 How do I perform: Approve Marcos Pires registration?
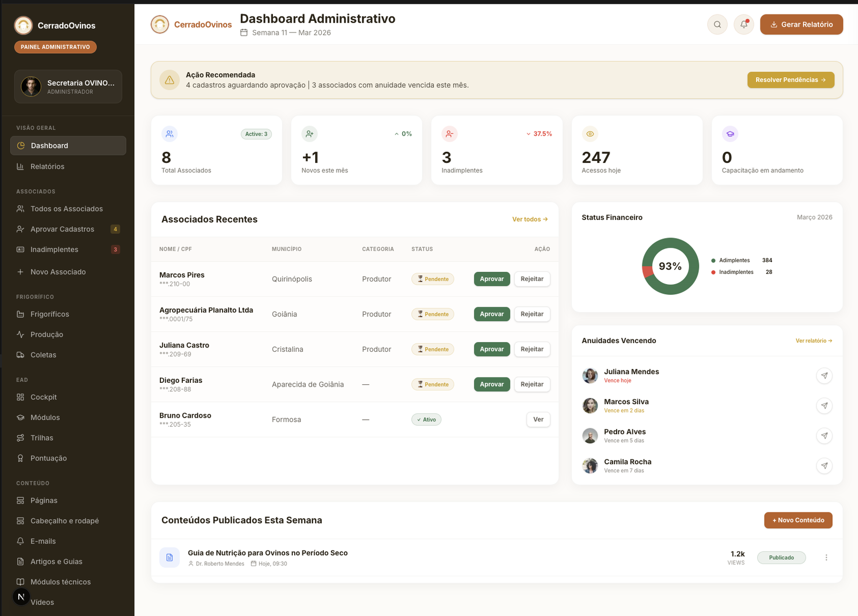[492, 279]
